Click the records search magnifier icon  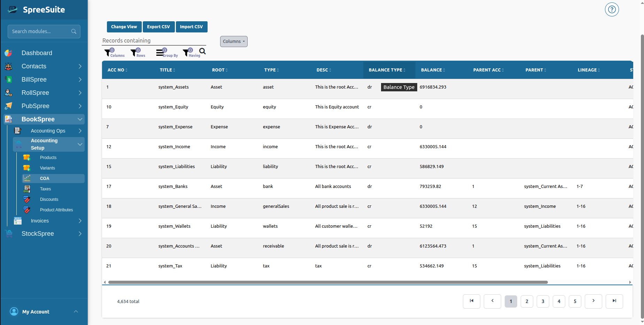pos(202,52)
